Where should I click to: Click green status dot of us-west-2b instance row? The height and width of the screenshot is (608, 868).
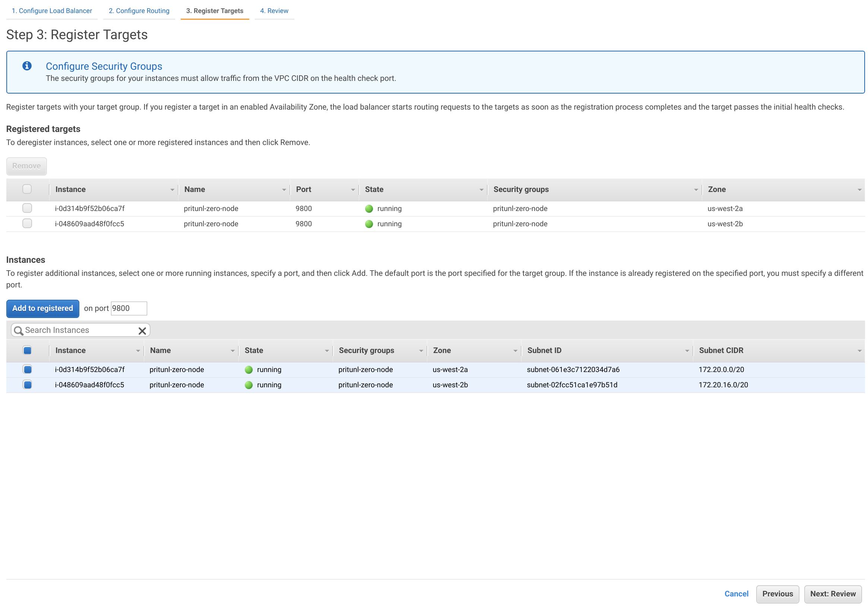point(249,385)
